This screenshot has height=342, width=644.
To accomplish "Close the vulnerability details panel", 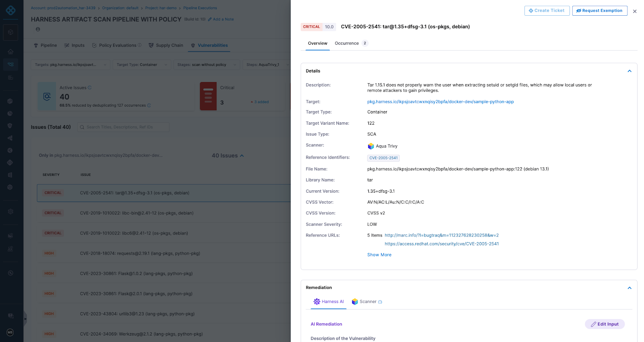I will tap(635, 11).
